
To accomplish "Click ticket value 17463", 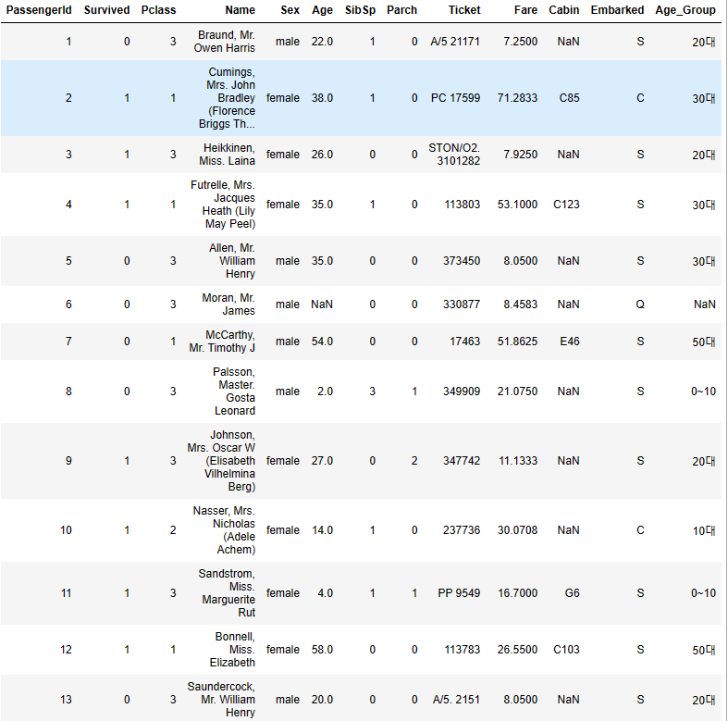I will (x=464, y=342).
